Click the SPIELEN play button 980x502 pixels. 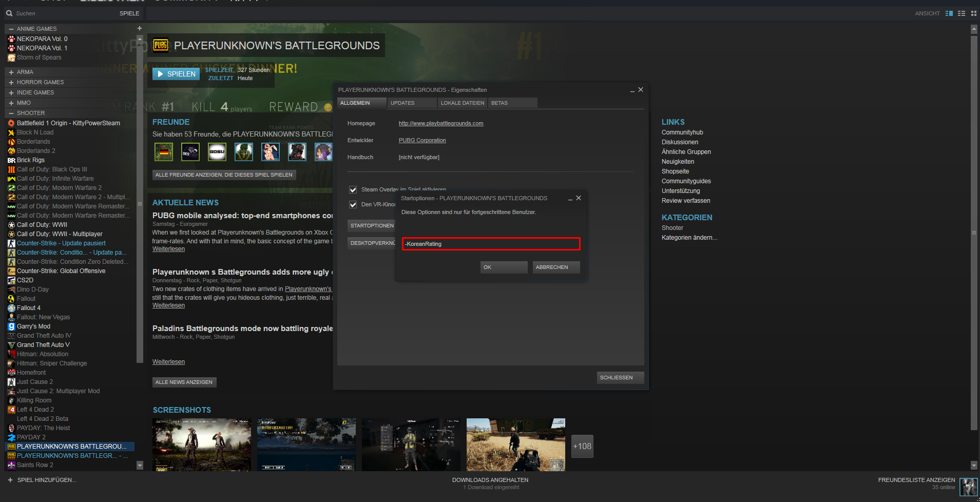tap(176, 74)
